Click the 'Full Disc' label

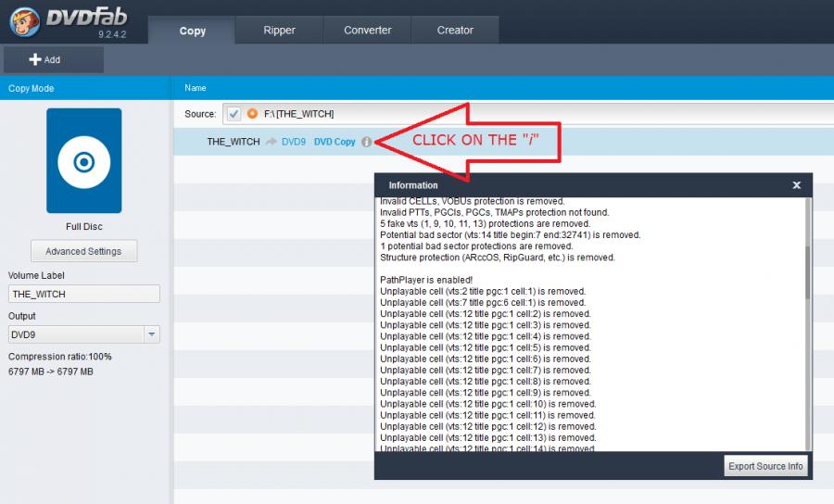tap(84, 226)
